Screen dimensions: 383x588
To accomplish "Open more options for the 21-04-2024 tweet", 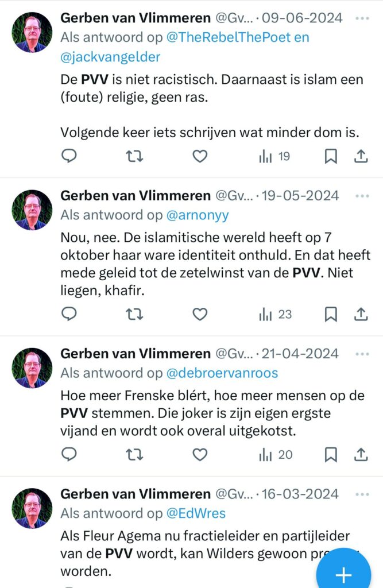I will 362,353.
